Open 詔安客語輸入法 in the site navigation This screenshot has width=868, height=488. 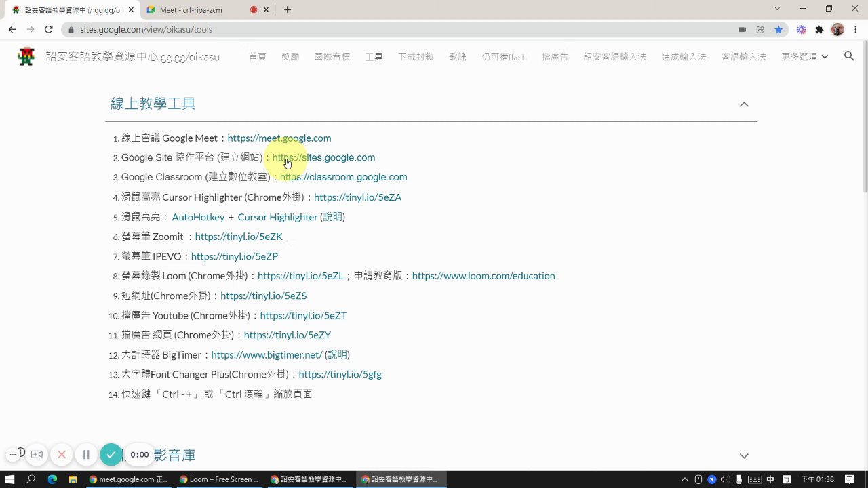[x=615, y=56]
